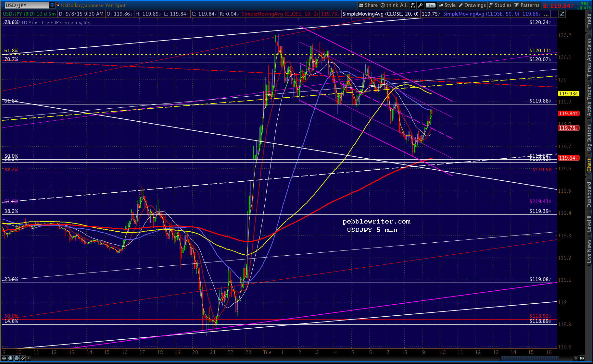Open the Level II side tab

(x=589, y=224)
